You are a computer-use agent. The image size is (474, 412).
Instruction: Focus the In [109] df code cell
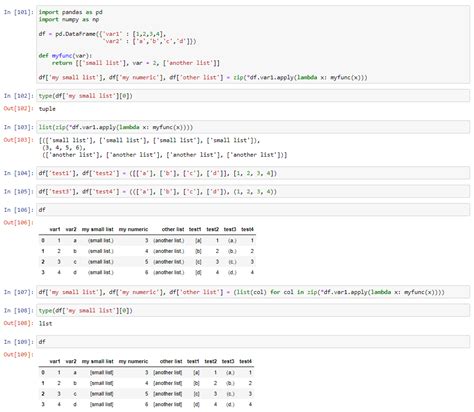(253, 342)
